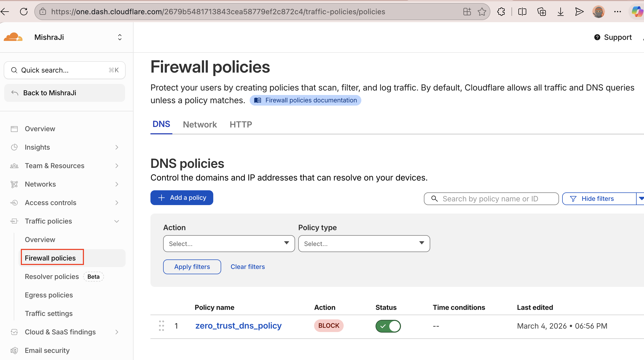Viewport: 644px width, 360px height.
Task: Select the Access controls icon
Action: click(x=15, y=202)
